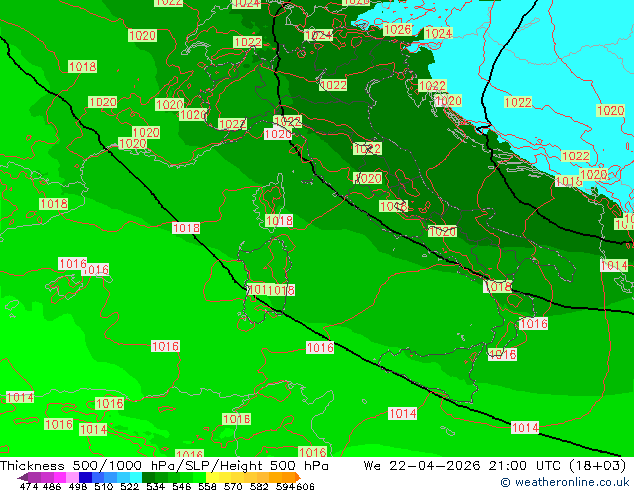The width and height of the screenshot is (634, 490).
Task: Pick the cyan legend swatch before dark green
Action: pos(136,477)
